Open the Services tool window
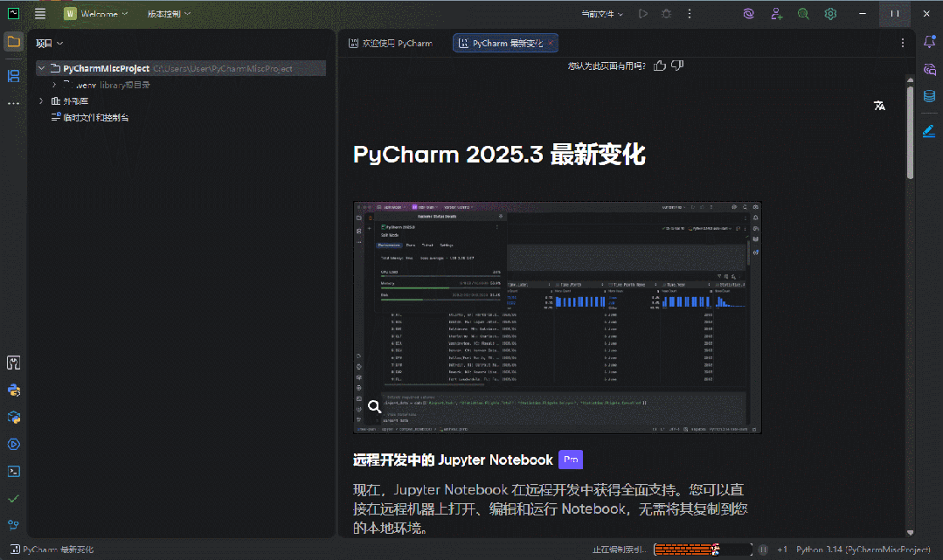Screen dimensions: 943x560 point(13,444)
